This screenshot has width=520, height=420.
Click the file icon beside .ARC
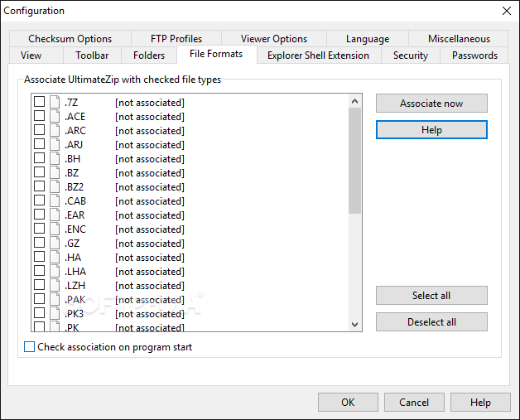click(55, 130)
